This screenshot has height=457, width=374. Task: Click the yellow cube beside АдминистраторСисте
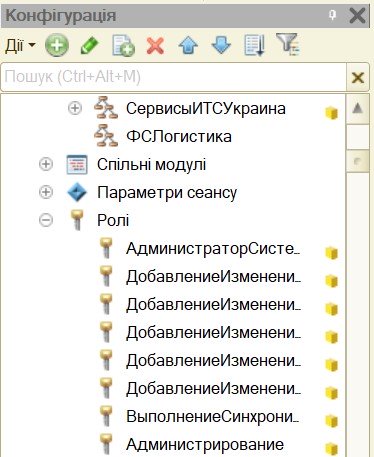[x=332, y=253]
